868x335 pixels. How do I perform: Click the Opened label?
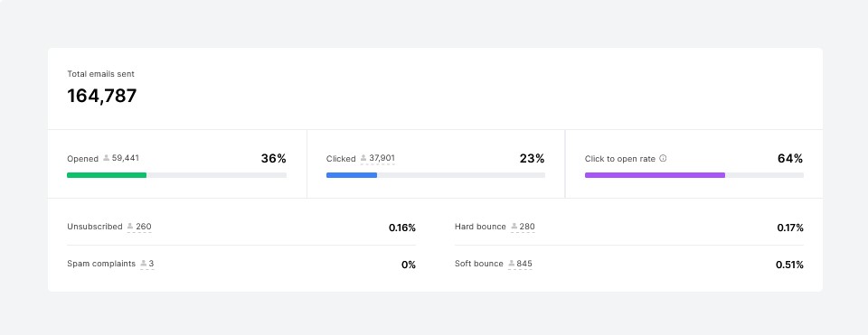point(82,159)
